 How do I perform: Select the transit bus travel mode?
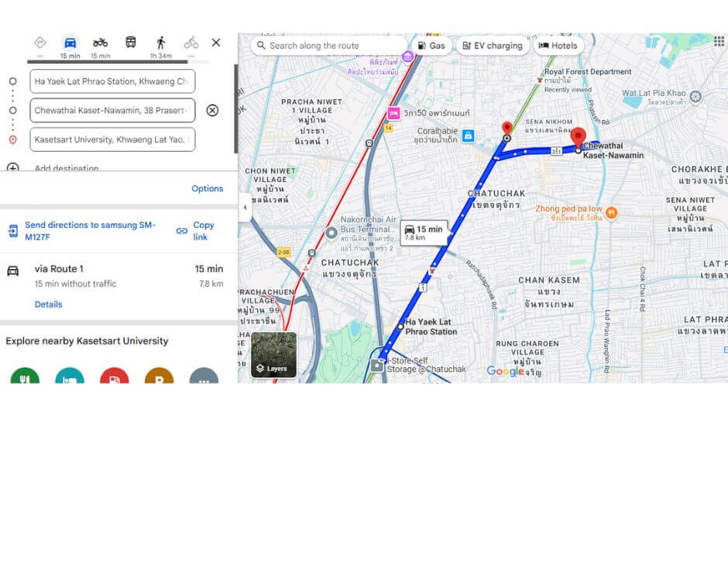[131, 43]
